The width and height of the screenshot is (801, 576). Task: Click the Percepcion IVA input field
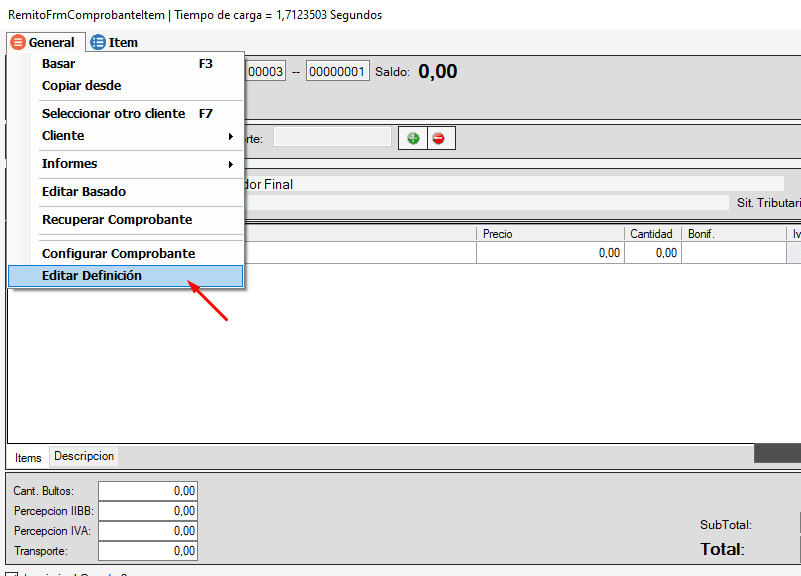tap(148, 531)
